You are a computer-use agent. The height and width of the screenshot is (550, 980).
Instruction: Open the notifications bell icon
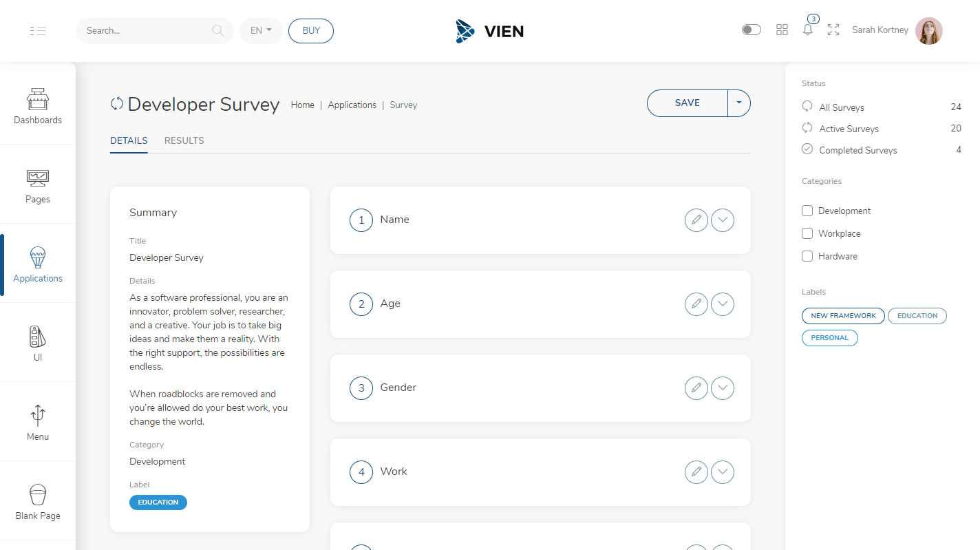808,30
